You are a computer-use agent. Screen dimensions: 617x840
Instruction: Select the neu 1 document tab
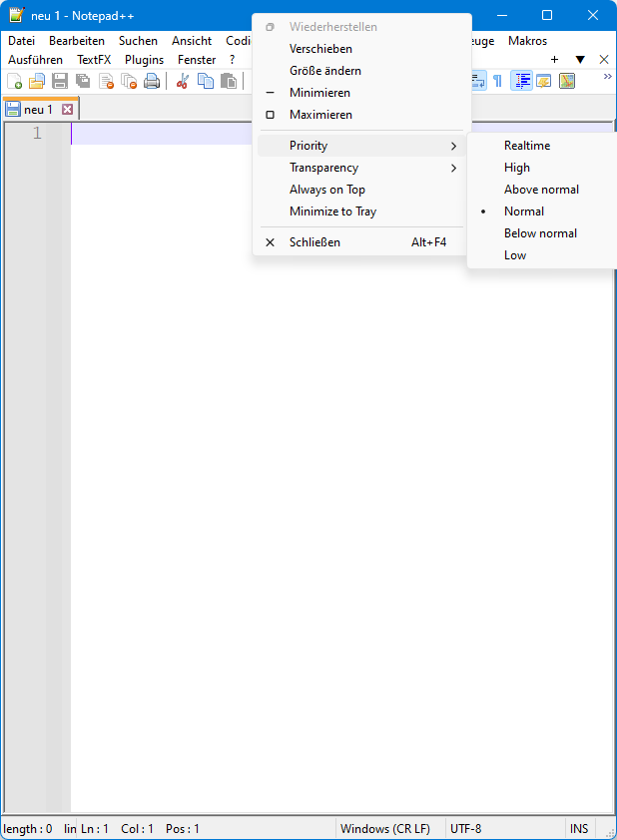pos(39,110)
